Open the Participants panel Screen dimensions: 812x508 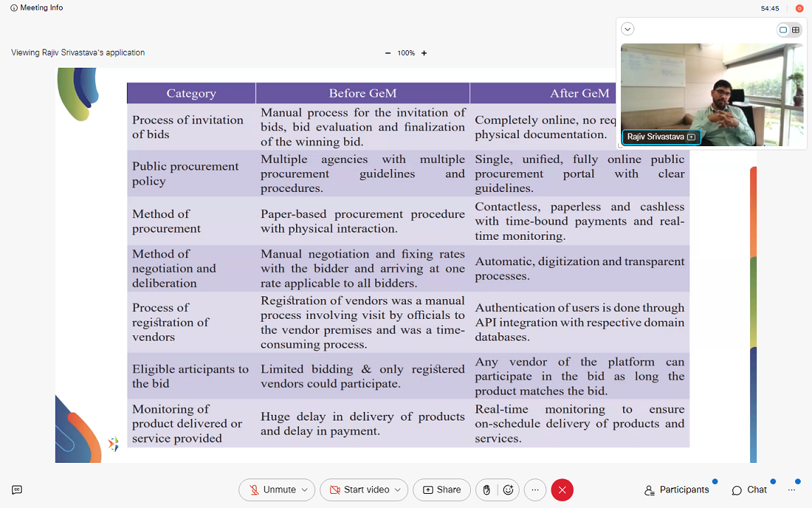tap(677, 490)
